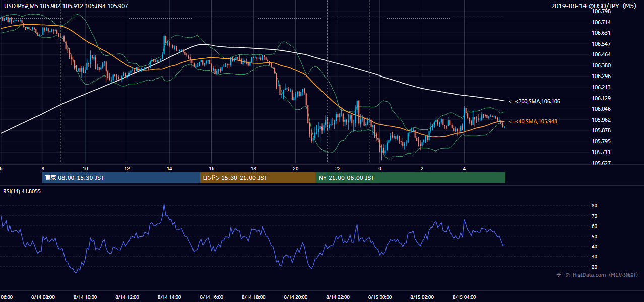The width and height of the screenshot is (644, 302).
Task: Click hour label 12 under the price chart
Action: (127, 169)
